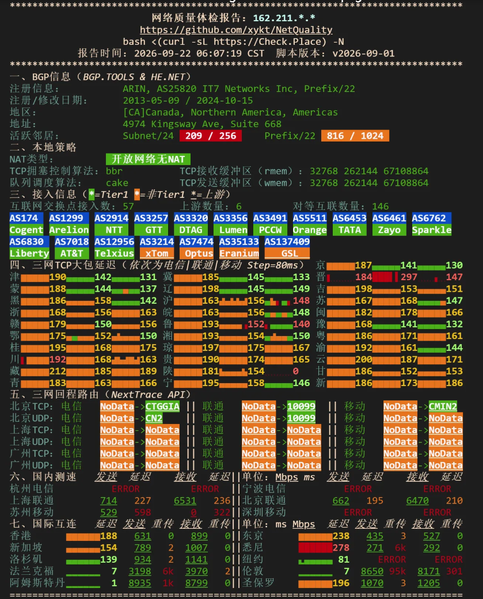
Task: Click 苏州移动 send speed 529
Action: click(x=109, y=512)
